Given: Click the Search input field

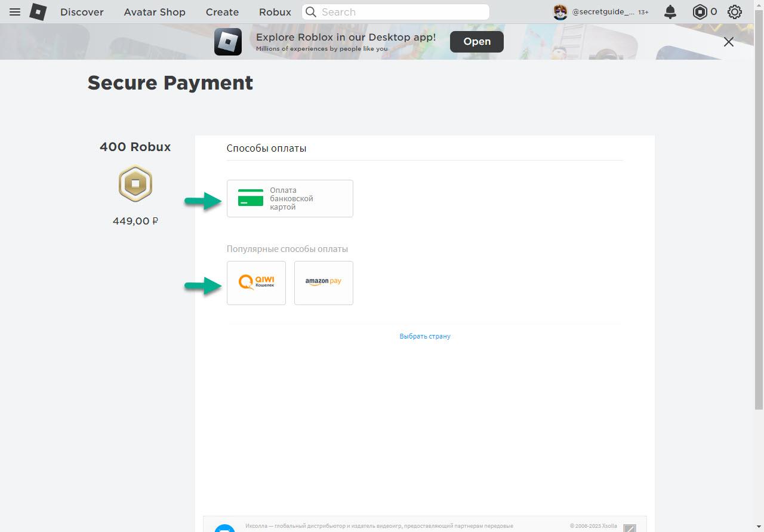Looking at the screenshot, I should (x=400, y=12).
